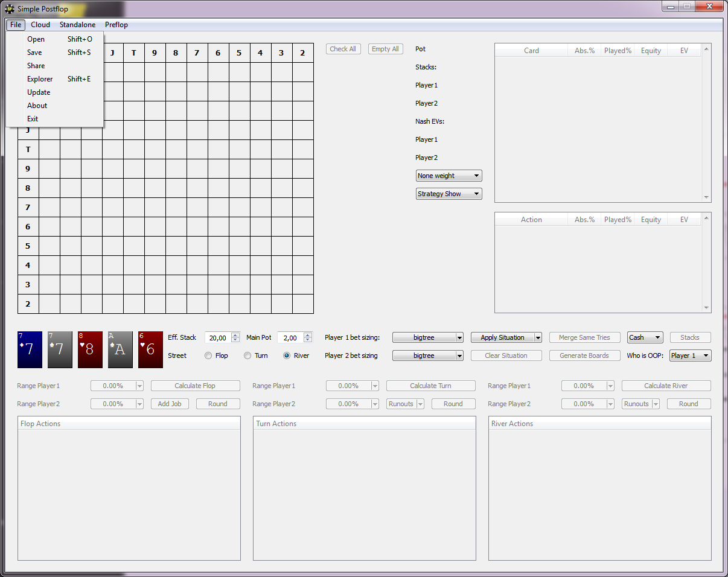Screen dimensions: 728x577
Task: Choose Share from the File menu
Action: [55, 66]
